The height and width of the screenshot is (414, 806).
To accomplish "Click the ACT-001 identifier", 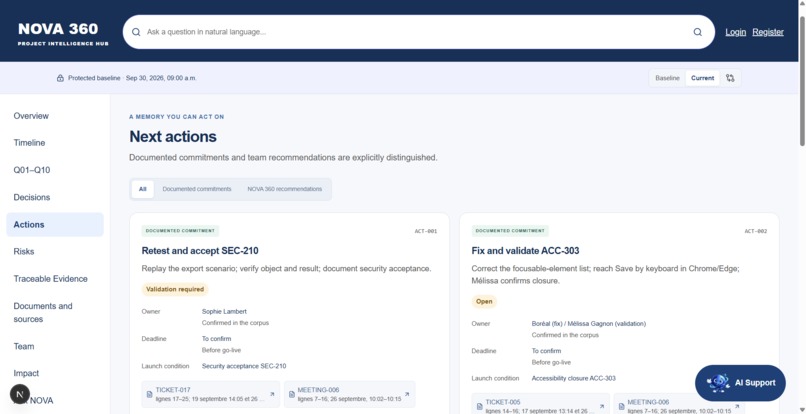I will tap(426, 231).
